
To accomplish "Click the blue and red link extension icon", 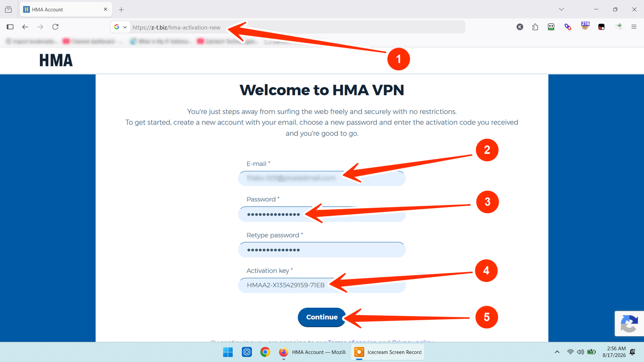I will [568, 27].
